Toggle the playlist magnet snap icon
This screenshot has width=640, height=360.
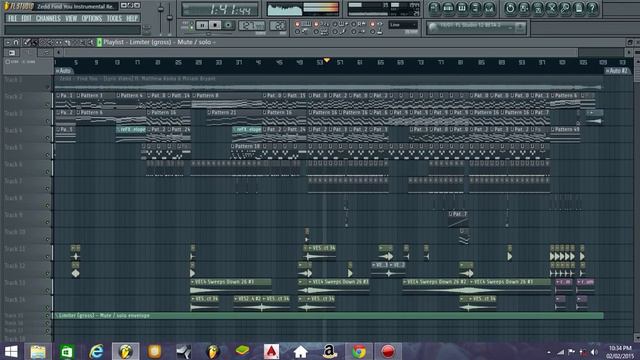click(x=16, y=42)
